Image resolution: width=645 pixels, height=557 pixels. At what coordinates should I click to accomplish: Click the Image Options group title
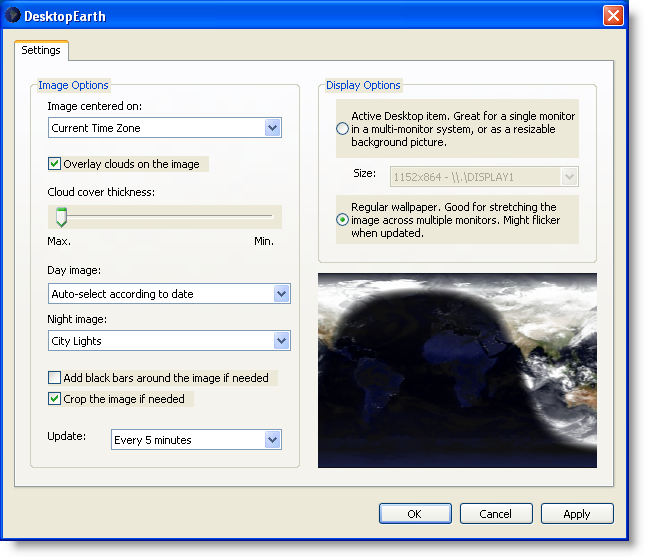[x=73, y=85]
